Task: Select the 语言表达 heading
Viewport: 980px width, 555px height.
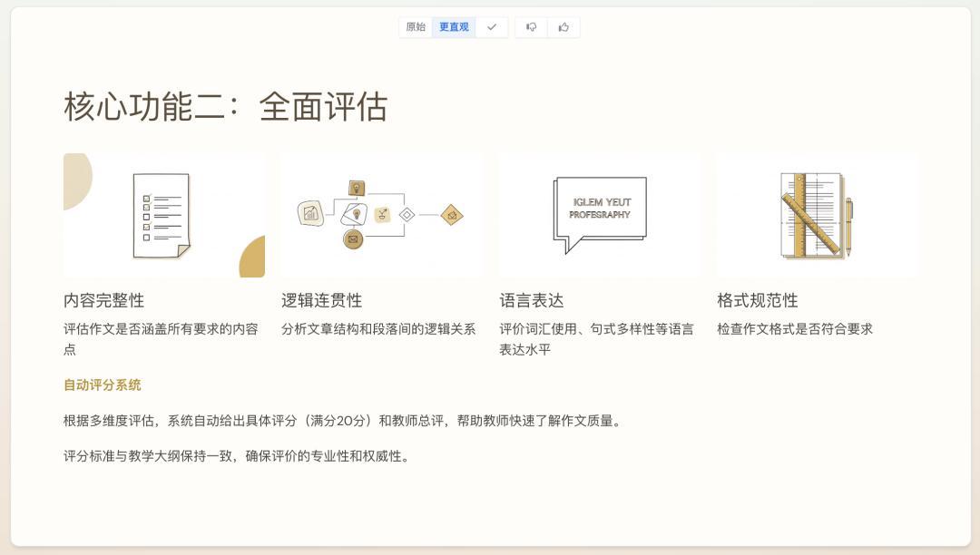Action: (x=532, y=300)
